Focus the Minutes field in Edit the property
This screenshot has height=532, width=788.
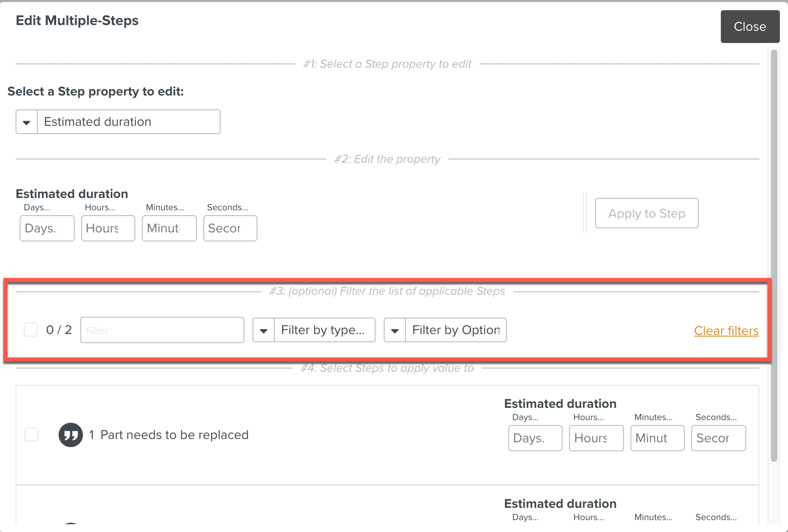pos(169,228)
